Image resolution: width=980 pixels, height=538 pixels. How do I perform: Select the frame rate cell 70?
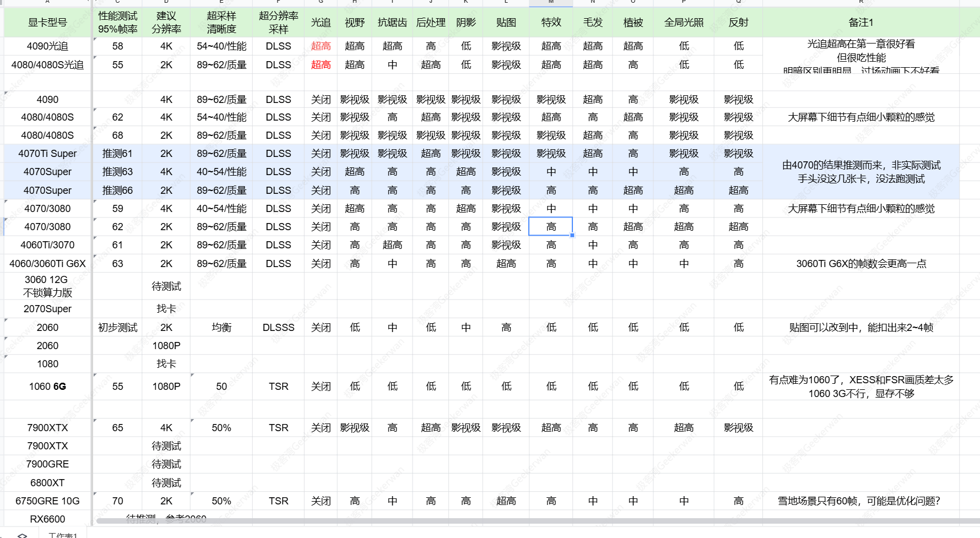pyautogui.click(x=117, y=501)
